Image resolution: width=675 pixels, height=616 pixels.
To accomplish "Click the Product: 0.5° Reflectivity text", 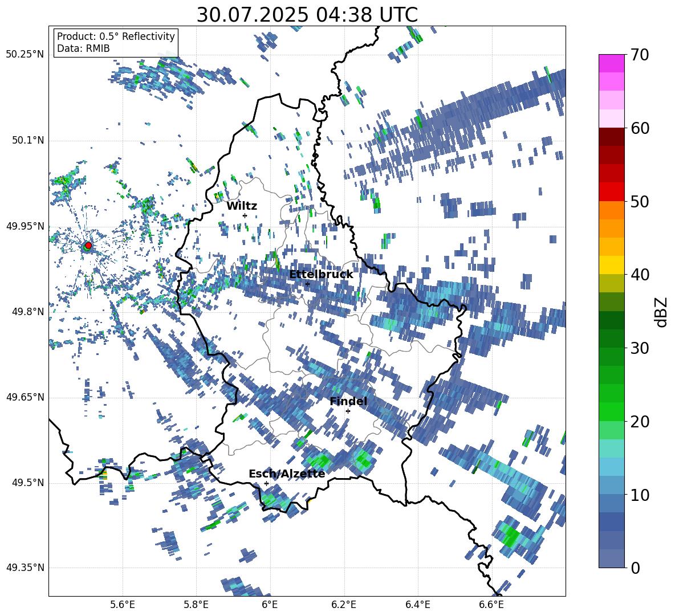I will (116, 36).
